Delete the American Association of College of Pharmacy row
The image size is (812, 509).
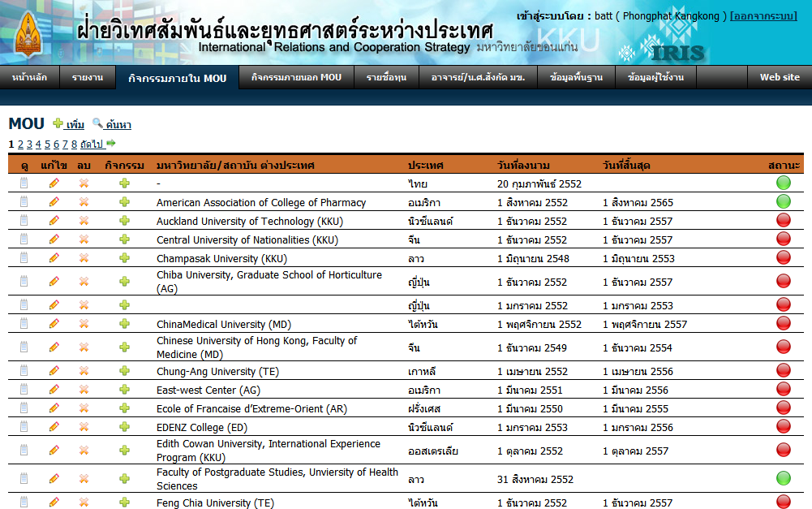pyautogui.click(x=84, y=201)
